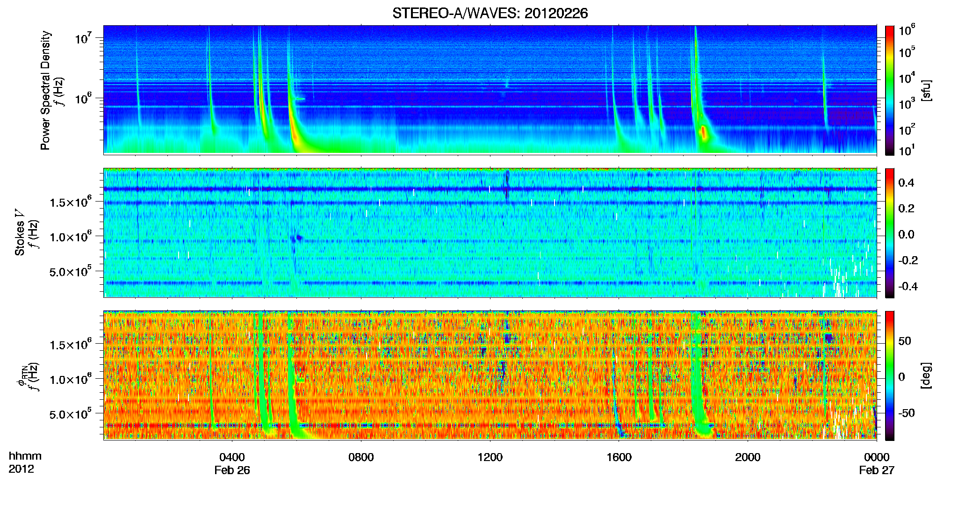Click the -0.4 label on the Stokes colorbar
The width and height of the screenshot is (980, 505).
[x=908, y=287]
